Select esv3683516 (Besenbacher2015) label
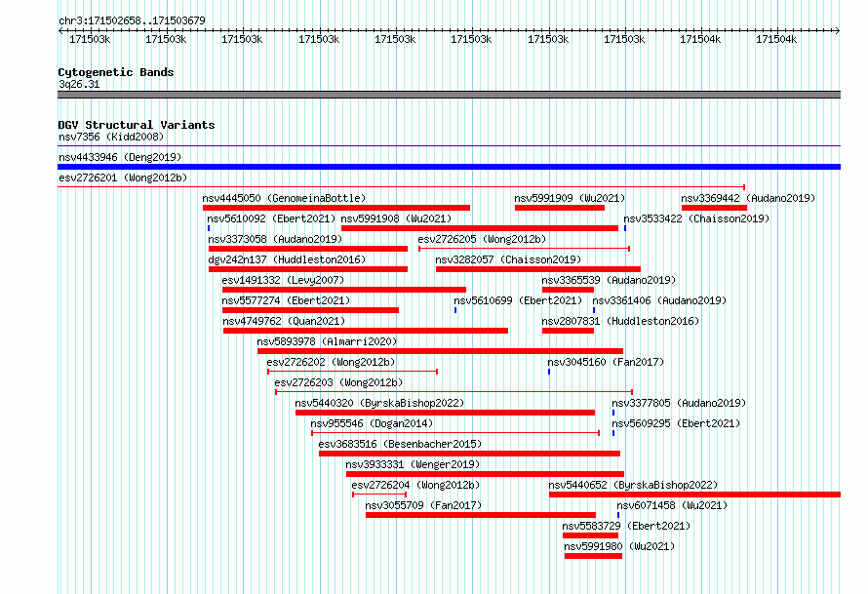Screen dimensions: 868x594 pos(400,444)
